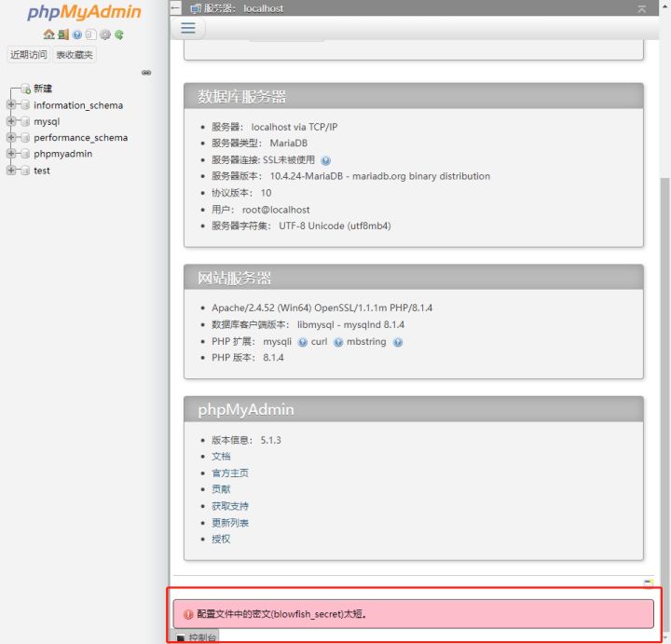Click help icon after curl extension
The image size is (671, 644).
(x=338, y=342)
